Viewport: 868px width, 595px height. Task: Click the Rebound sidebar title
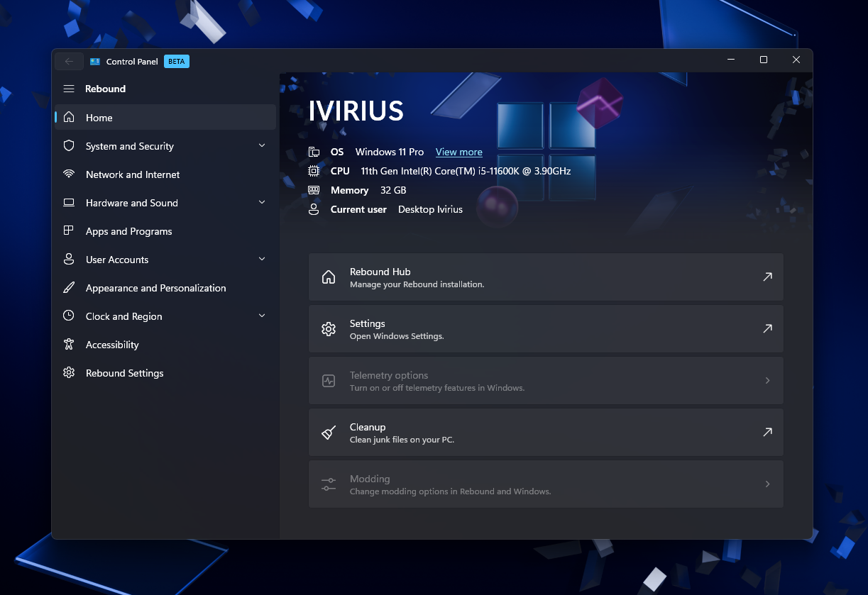[105, 89]
